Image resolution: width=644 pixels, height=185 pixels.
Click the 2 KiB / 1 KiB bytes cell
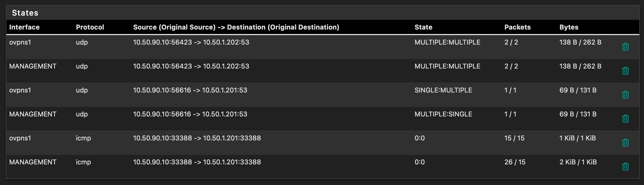[578, 162]
